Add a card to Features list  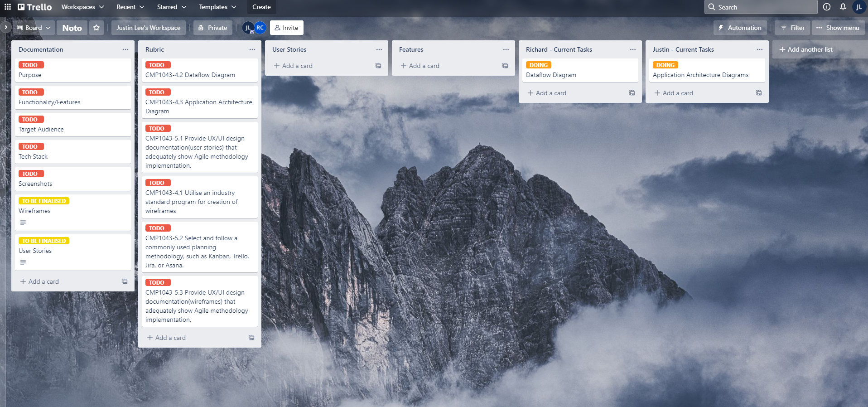click(420, 66)
